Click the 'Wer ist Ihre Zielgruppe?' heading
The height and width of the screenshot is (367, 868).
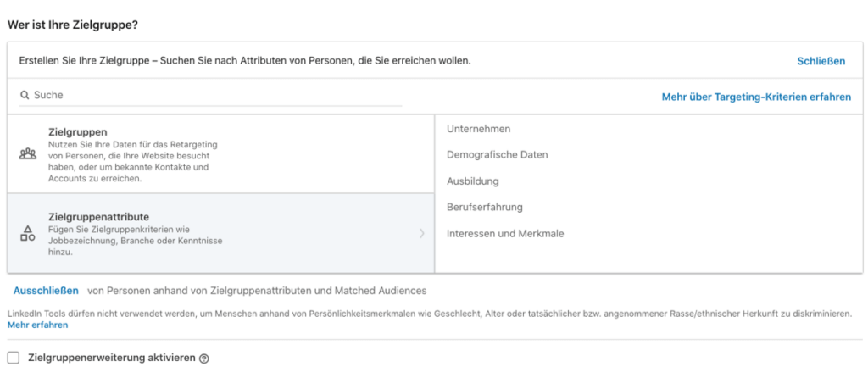coord(73,25)
